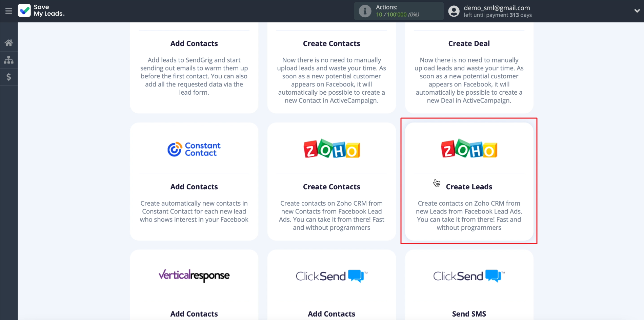This screenshot has height=320, width=644.
Task: Expand the account dropdown chevron
Action: point(637,11)
